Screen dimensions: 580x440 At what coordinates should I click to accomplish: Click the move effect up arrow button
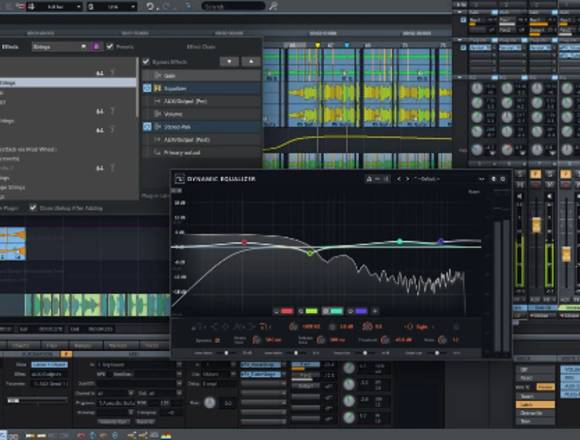coord(251,61)
